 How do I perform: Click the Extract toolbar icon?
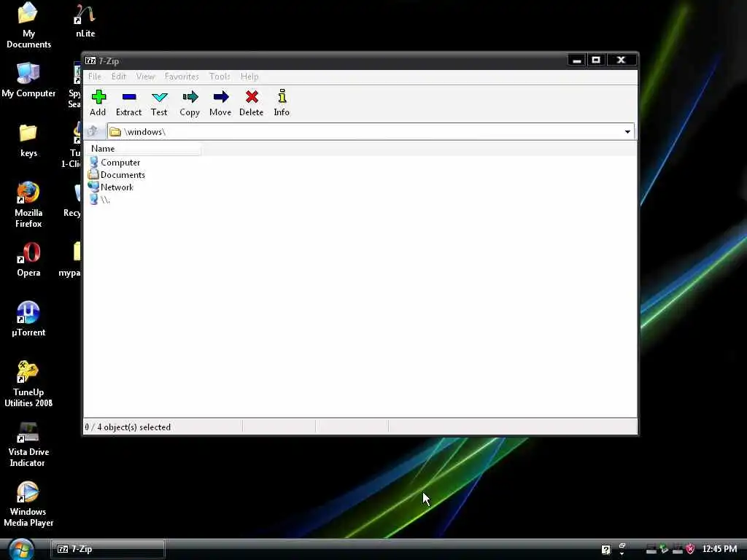128,97
